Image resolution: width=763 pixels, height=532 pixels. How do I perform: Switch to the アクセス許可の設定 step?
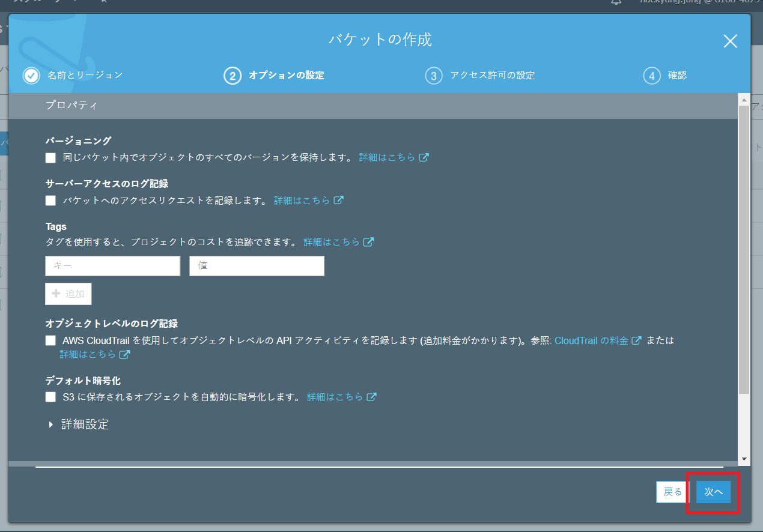492,76
